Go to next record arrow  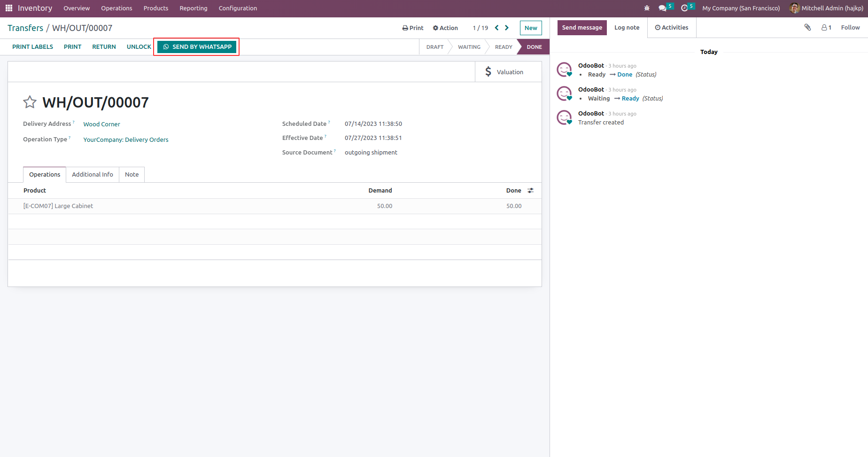507,28
